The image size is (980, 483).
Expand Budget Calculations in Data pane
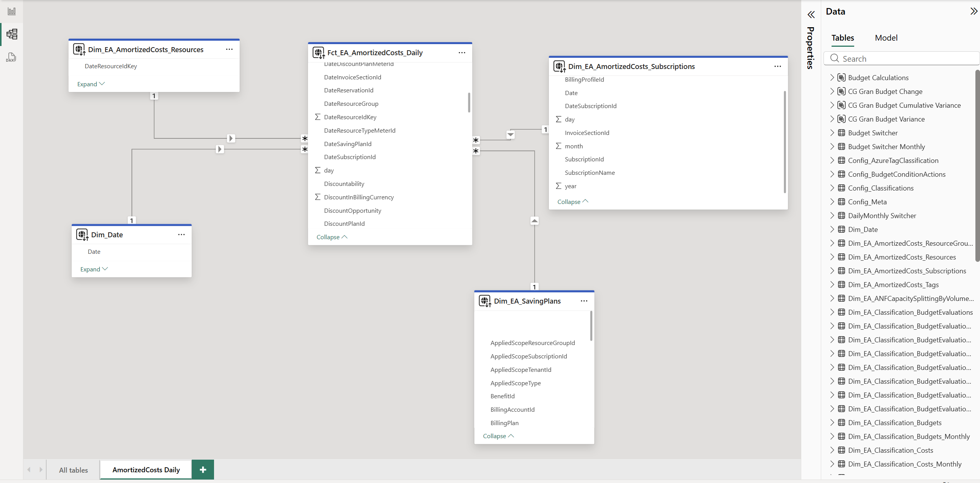[832, 77]
